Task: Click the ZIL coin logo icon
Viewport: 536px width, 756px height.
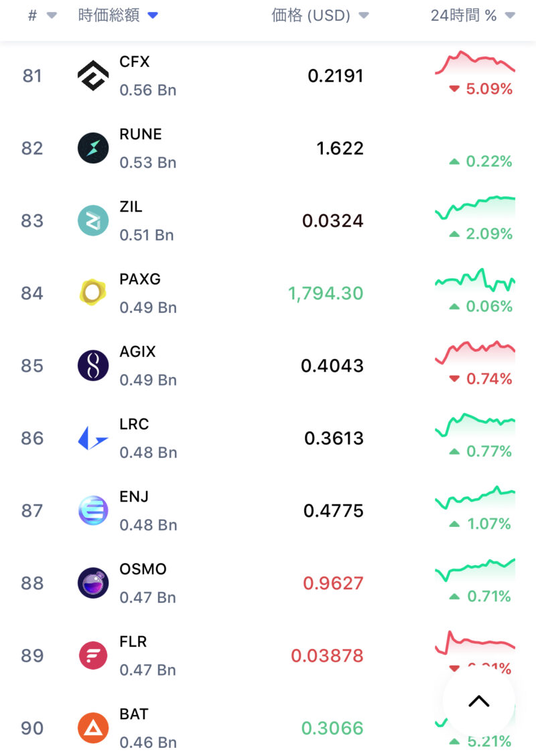Action: point(93,220)
